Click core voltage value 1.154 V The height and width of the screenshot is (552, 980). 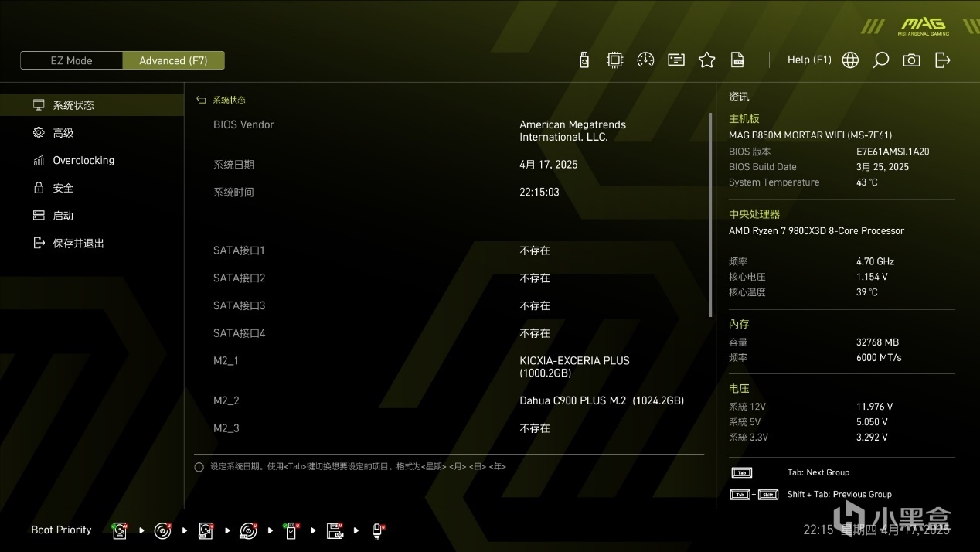pyautogui.click(x=872, y=277)
